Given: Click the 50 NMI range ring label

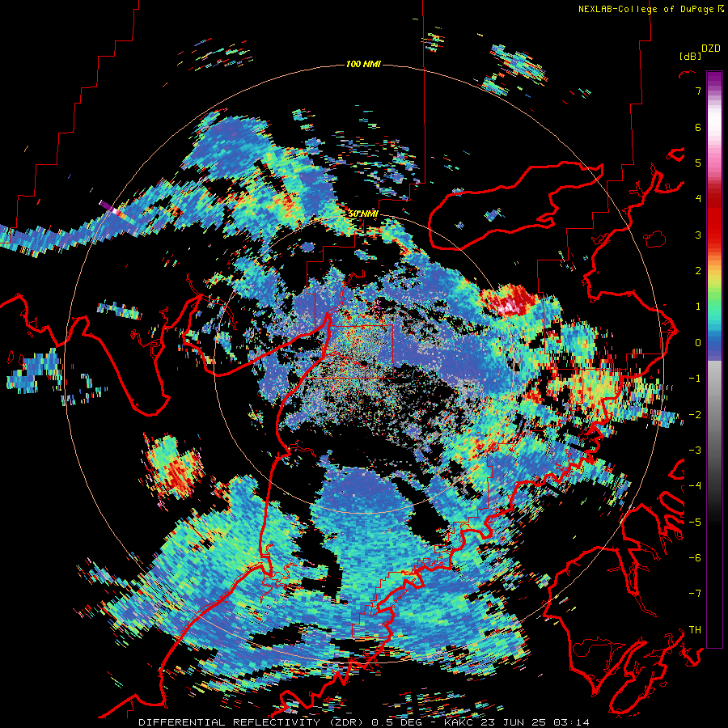Looking at the screenshot, I should pyautogui.click(x=363, y=214).
